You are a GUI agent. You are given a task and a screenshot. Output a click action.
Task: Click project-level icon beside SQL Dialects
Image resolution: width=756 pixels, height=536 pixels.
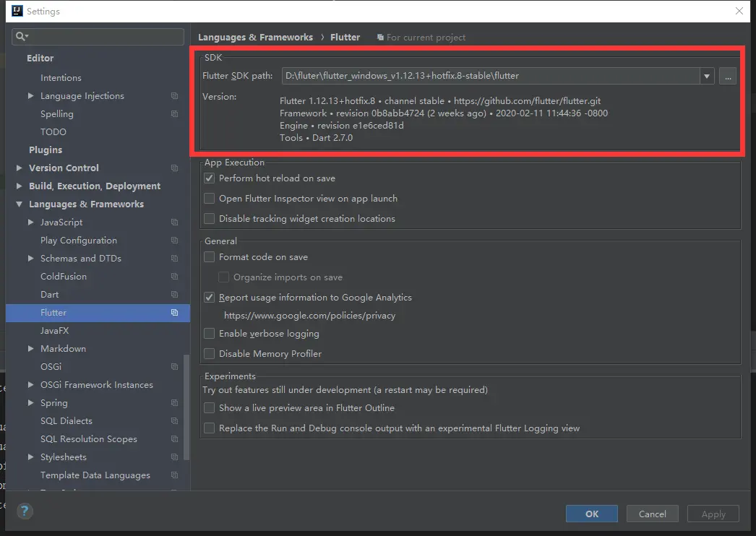pos(174,421)
